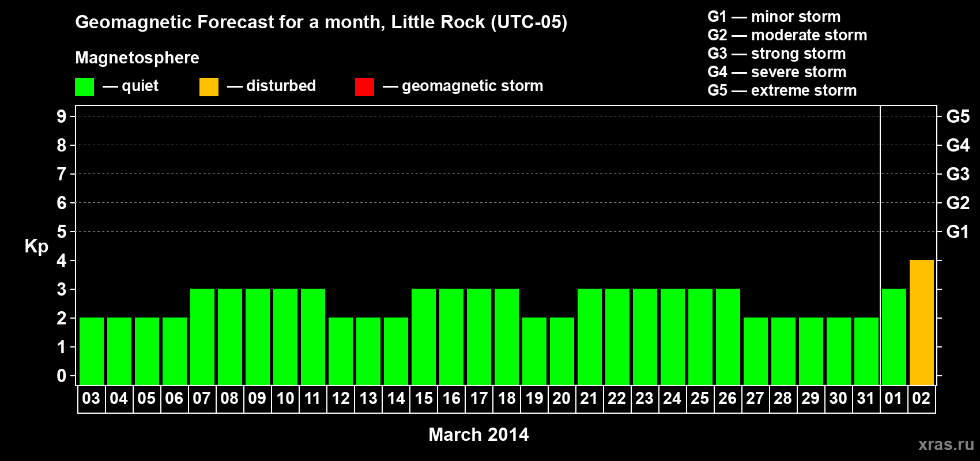
Task: Click the date label 31 on x-axis
Action: [x=866, y=399]
